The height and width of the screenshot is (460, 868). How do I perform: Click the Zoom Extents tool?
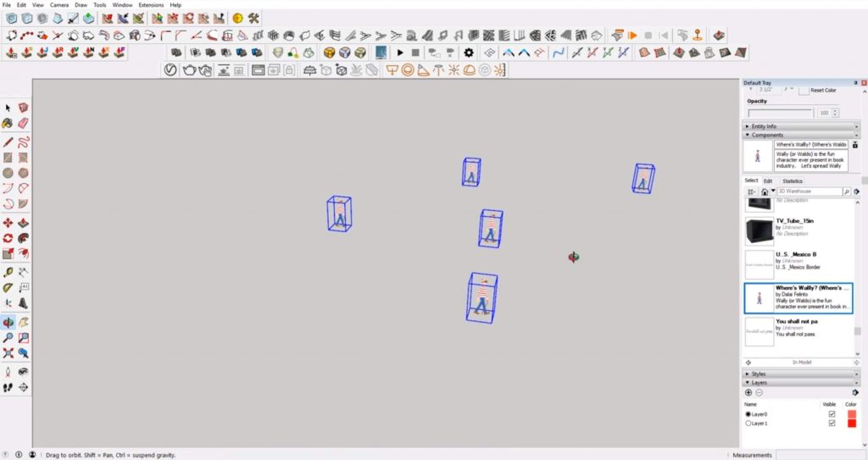tap(8, 353)
